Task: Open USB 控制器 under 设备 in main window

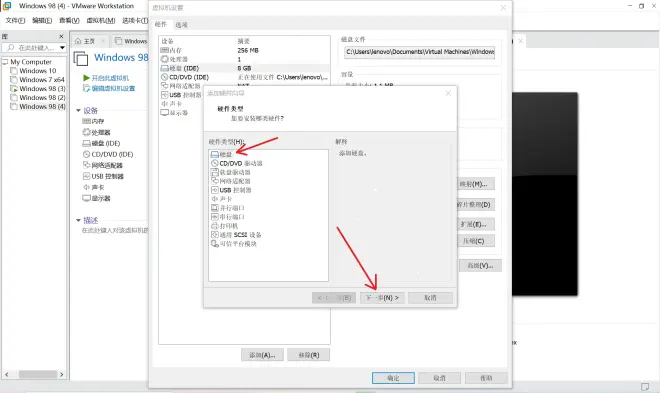Action: (x=103, y=176)
